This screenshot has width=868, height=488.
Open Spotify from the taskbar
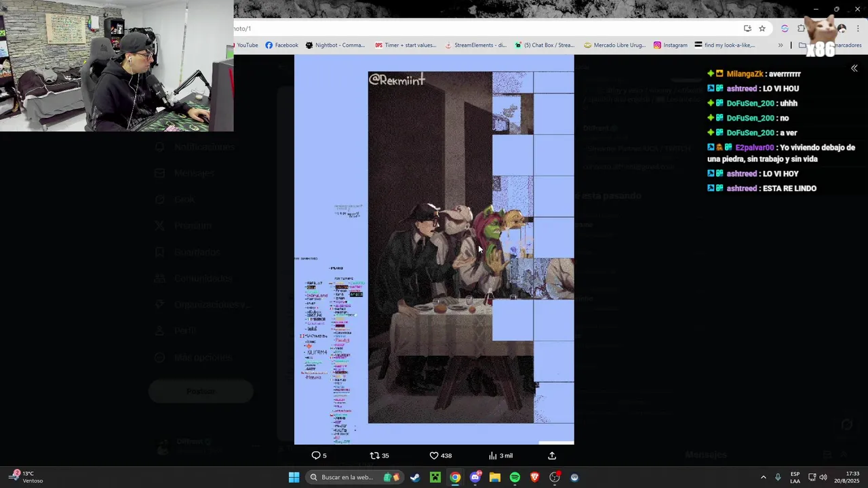coord(515,477)
